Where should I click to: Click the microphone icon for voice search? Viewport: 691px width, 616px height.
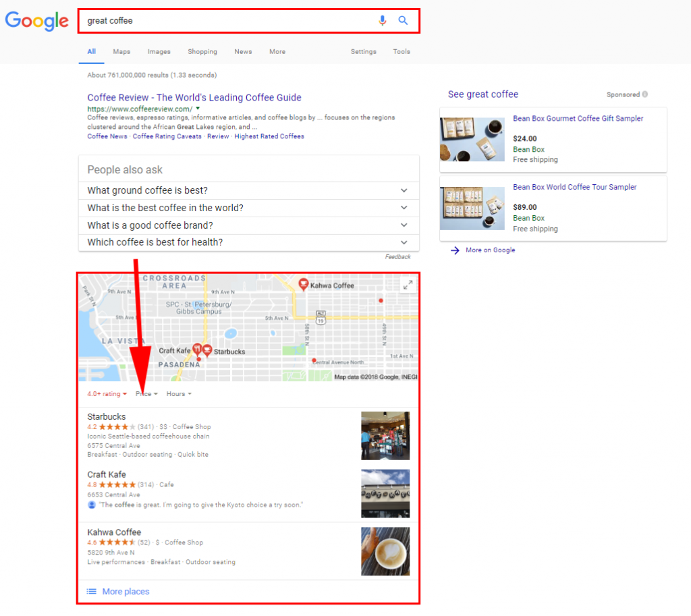(x=383, y=20)
